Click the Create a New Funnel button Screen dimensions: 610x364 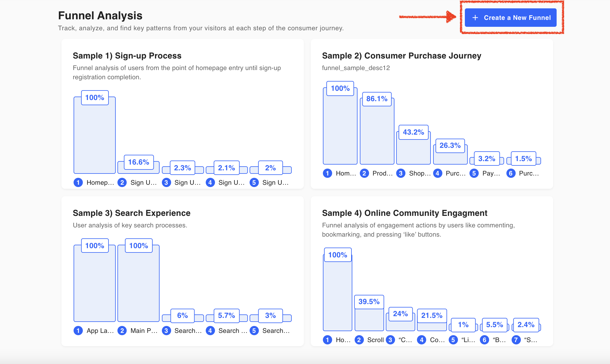(x=510, y=18)
